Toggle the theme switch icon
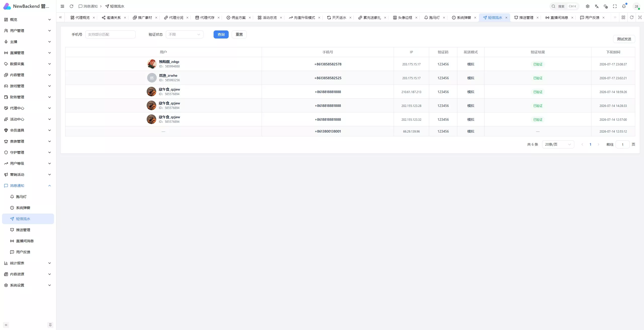The width and height of the screenshot is (644, 330). (606, 6)
